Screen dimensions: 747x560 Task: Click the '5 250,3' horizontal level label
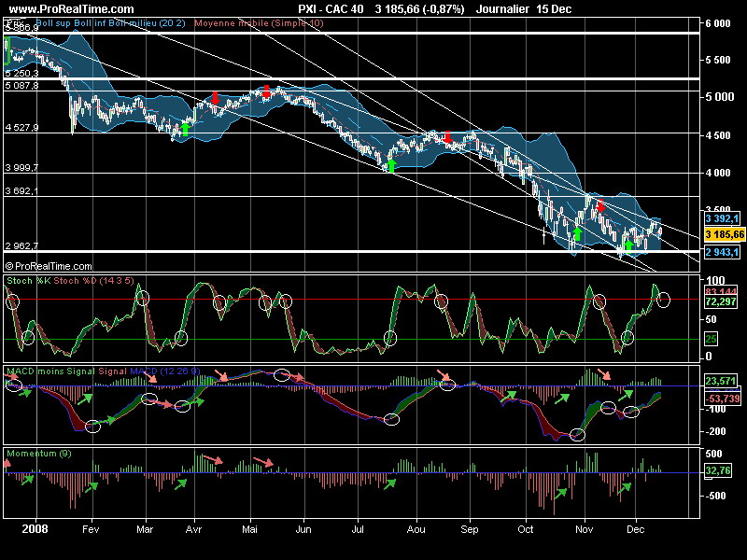pos(21,74)
